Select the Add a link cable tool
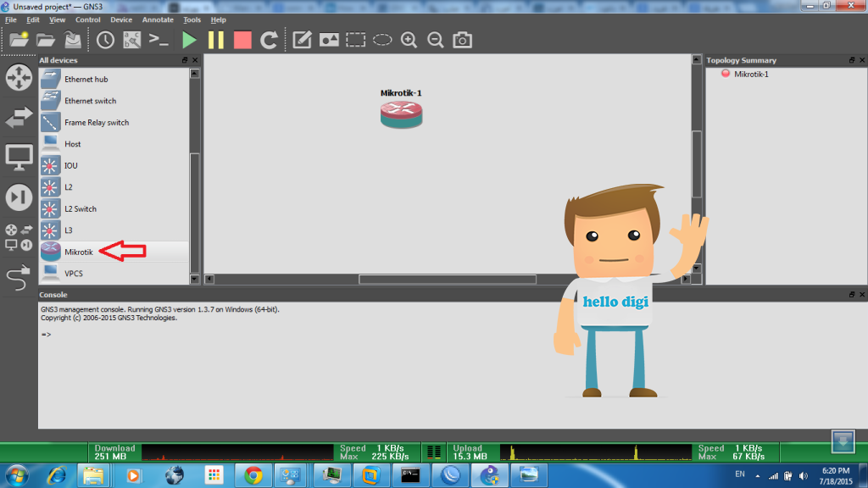The width and height of the screenshot is (868, 488). pyautogui.click(x=19, y=278)
